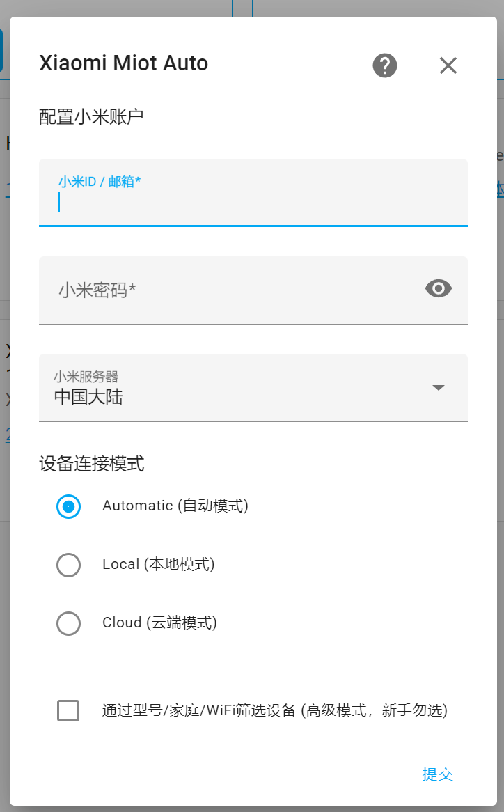Choose the Local (本地模式) radio circle
Viewport: 504px width, 812px height.
(x=68, y=565)
